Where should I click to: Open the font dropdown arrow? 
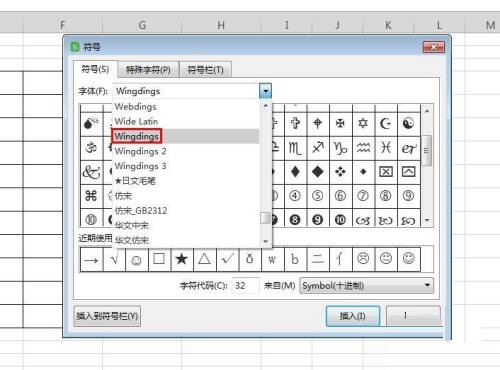click(266, 91)
